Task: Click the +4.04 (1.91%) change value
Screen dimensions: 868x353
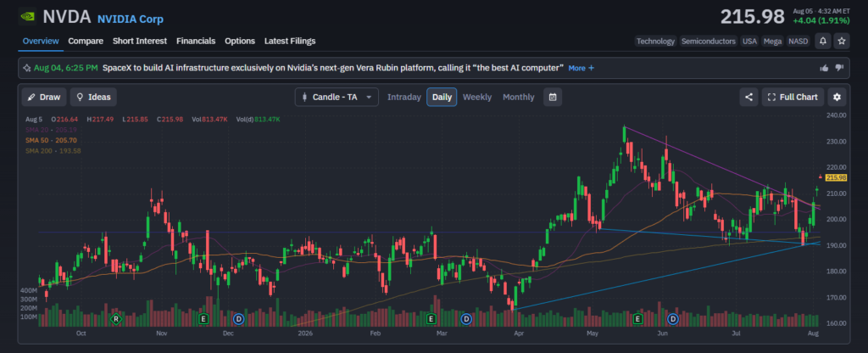Action: (820, 20)
